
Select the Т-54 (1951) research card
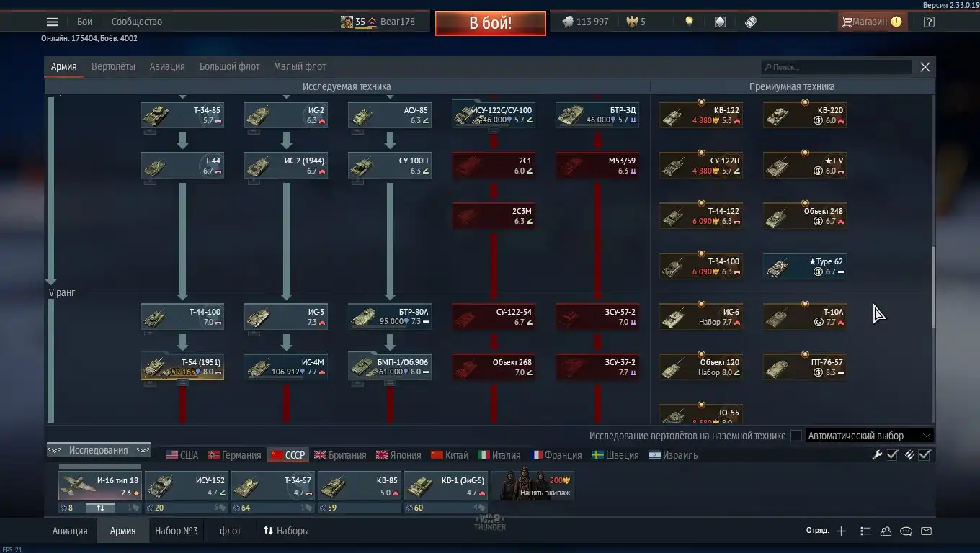point(182,367)
